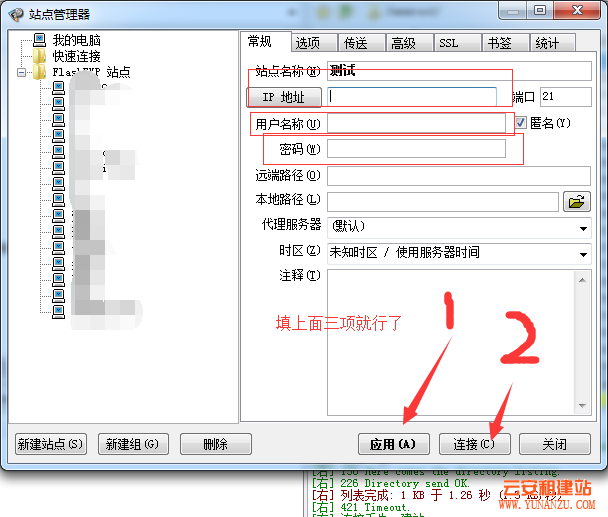Click the notes scrollbar down arrow

click(582, 406)
